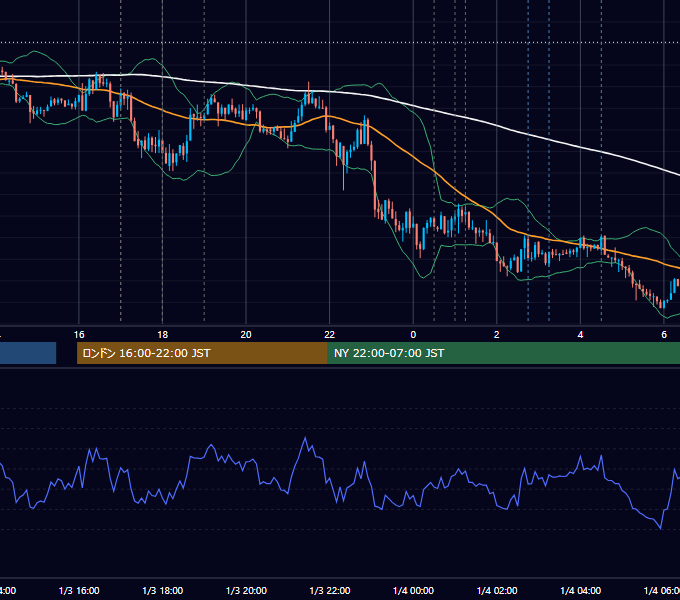Click the NY 22:00-07:00 JST session bar
The width and height of the screenshot is (680, 600).
[x=504, y=353]
